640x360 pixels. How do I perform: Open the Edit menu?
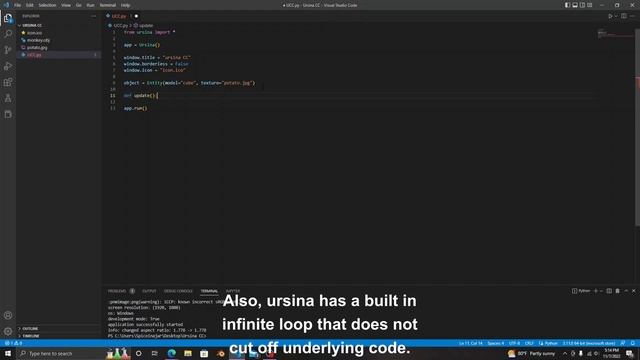pos(30,5)
